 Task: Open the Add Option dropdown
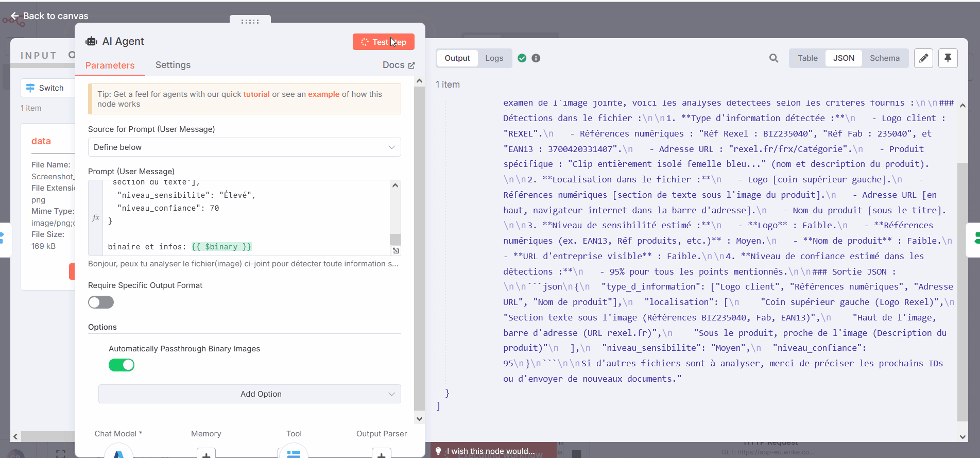click(250, 394)
